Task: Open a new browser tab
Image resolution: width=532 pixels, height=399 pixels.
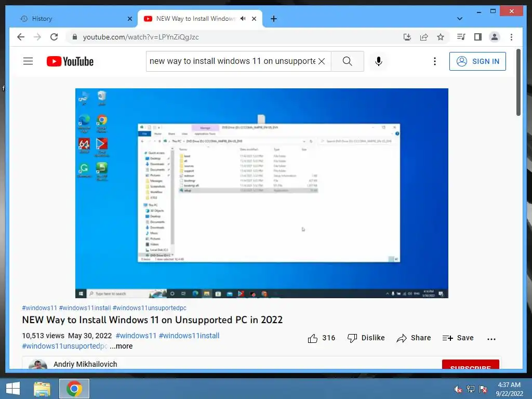Action: [x=274, y=19]
